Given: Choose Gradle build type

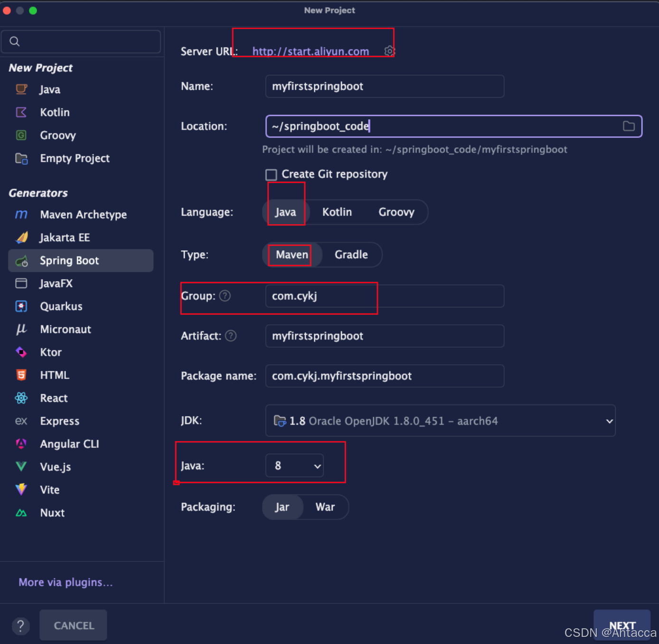Looking at the screenshot, I should click(351, 255).
